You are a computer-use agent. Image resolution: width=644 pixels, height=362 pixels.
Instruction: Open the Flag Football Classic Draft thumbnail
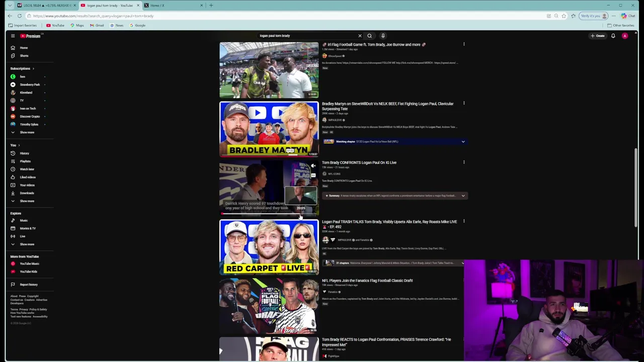[x=269, y=306]
